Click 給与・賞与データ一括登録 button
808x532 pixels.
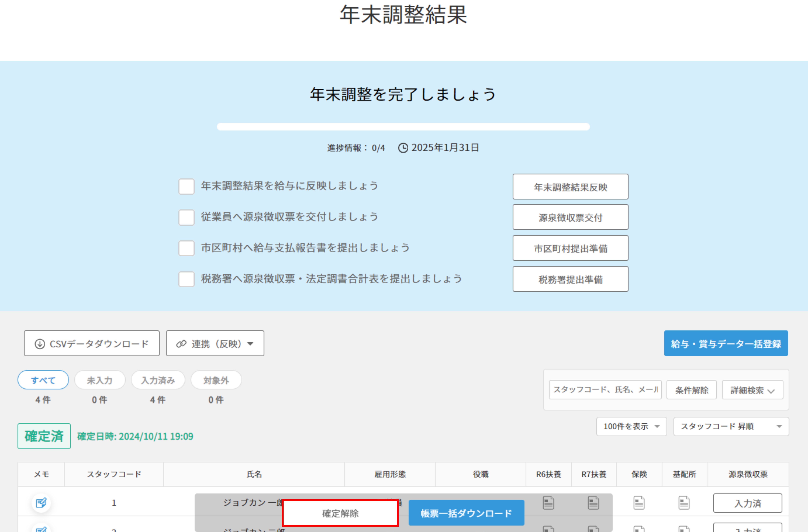point(726,343)
